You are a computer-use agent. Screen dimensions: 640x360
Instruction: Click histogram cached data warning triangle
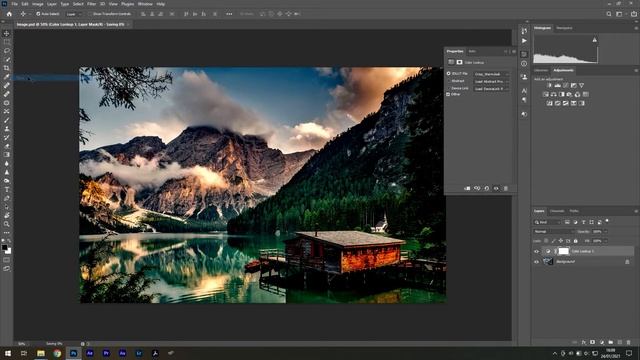point(595,40)
